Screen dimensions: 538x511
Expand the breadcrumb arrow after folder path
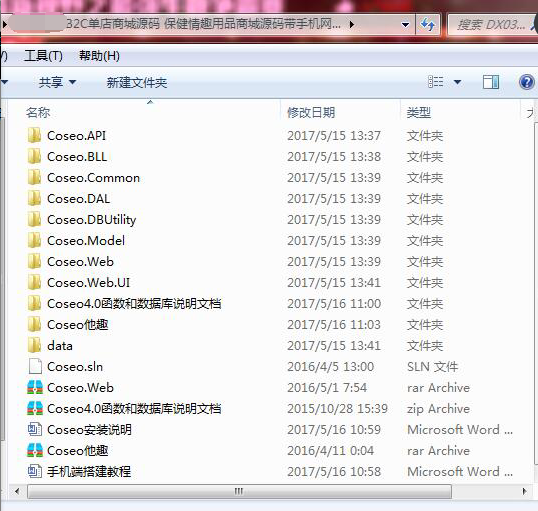click(352, 24)
